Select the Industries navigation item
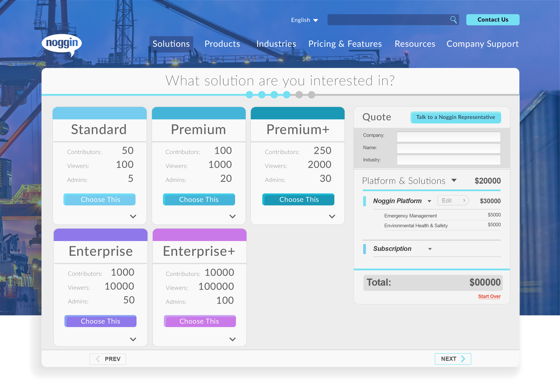Image resolution: width=560 pixels, height=392 pixels. tap(276, 44)
